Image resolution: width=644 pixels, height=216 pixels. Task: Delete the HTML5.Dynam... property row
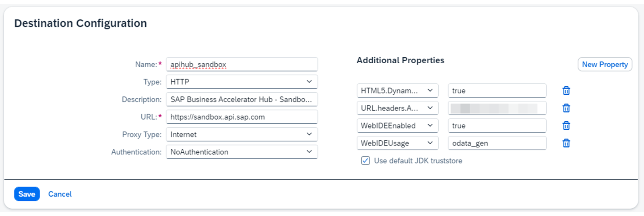tap(566, 91)
